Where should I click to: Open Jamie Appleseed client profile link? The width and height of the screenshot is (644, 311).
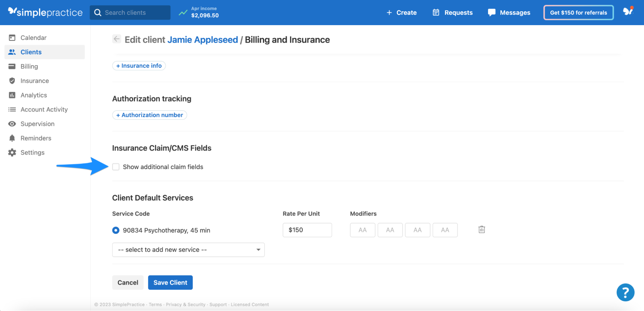202,40
